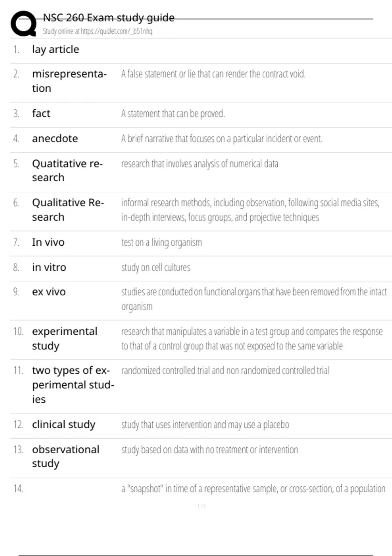Select the term 'lay article'
Image resolution: width=392 pixels, height=556 pixels.
pyautogui.click(x=56, y=49)
